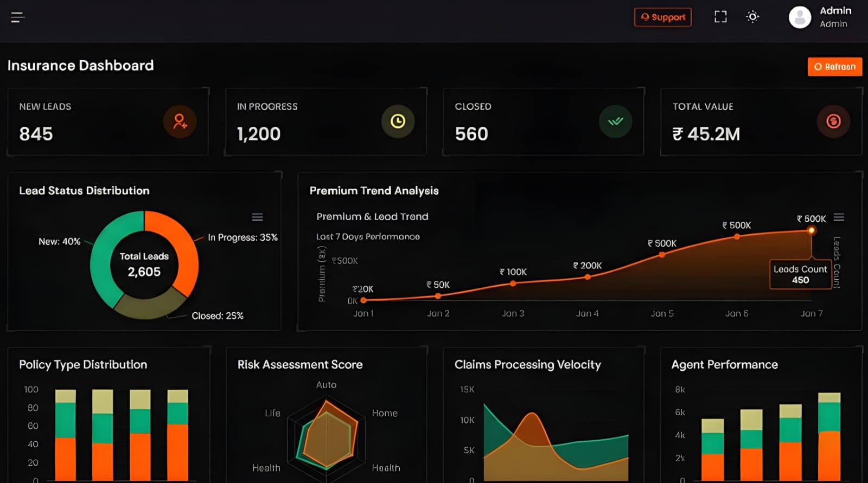The image size is (868, 483).
Task: Click the fullscreen toggle icon
Action: pos(720,17)
